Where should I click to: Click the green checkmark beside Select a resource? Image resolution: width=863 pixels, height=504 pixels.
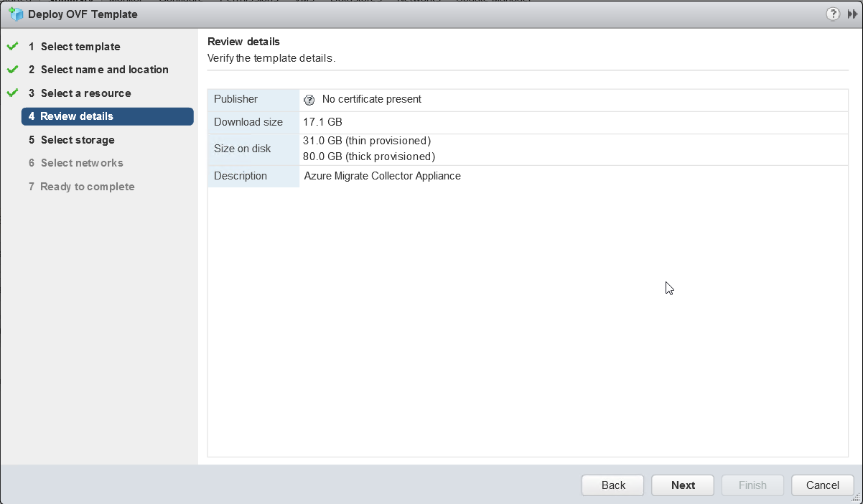12,93
